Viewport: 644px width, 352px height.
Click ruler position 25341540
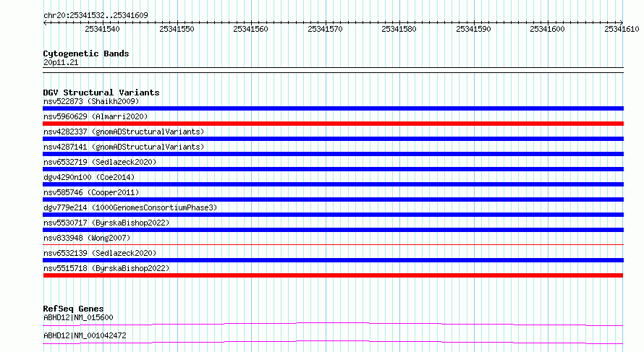[x=102, y=29]
